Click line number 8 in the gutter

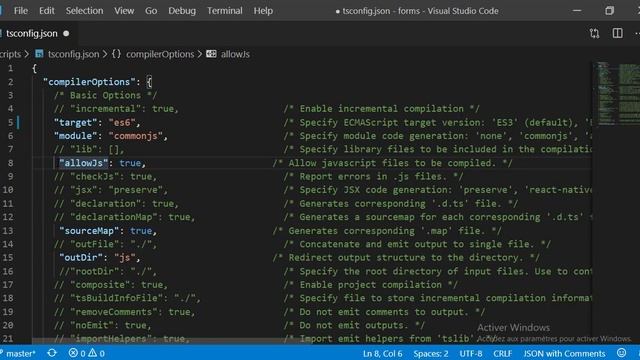10,163
